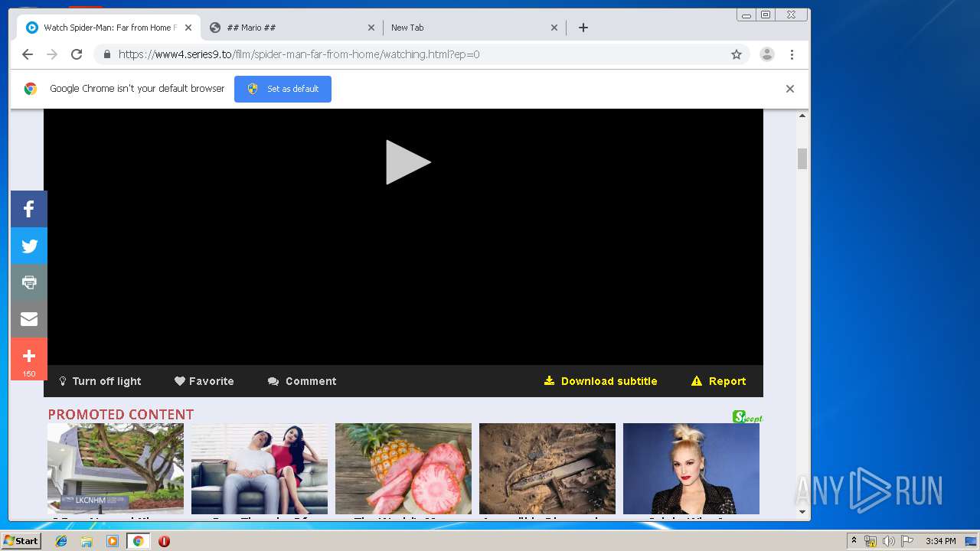This screenshot has width=980, height=551.
Task: Open network tray icon
Action: pyautogui.click(x=871, y=541)
